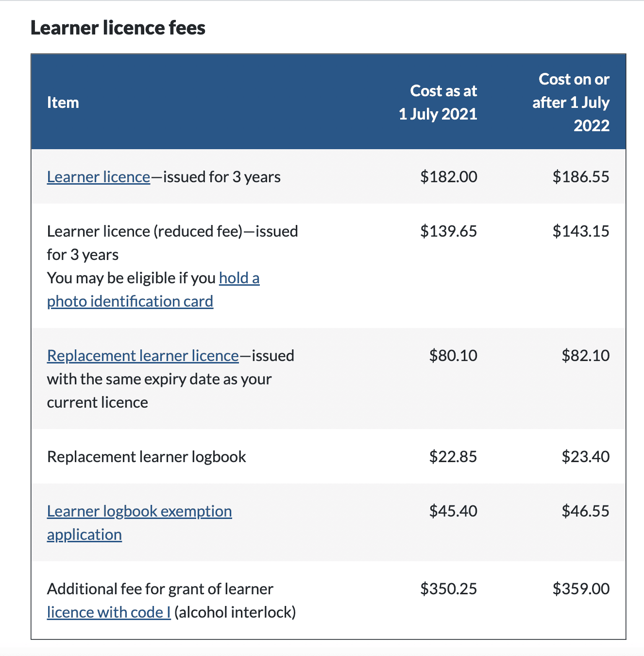The width and height of the screenshot is (644, 656).
Task: Select the $139.65 reduced fee cost
Action: coord(449,231)
